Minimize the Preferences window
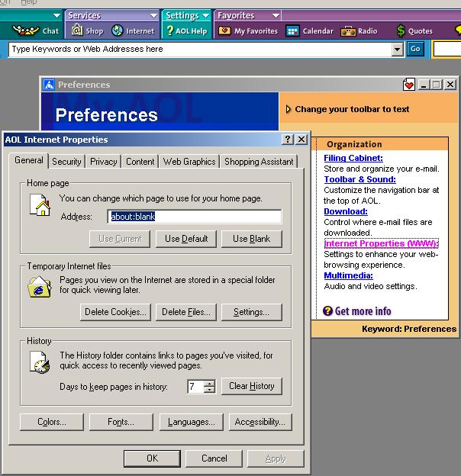 [x=424, y=85]
